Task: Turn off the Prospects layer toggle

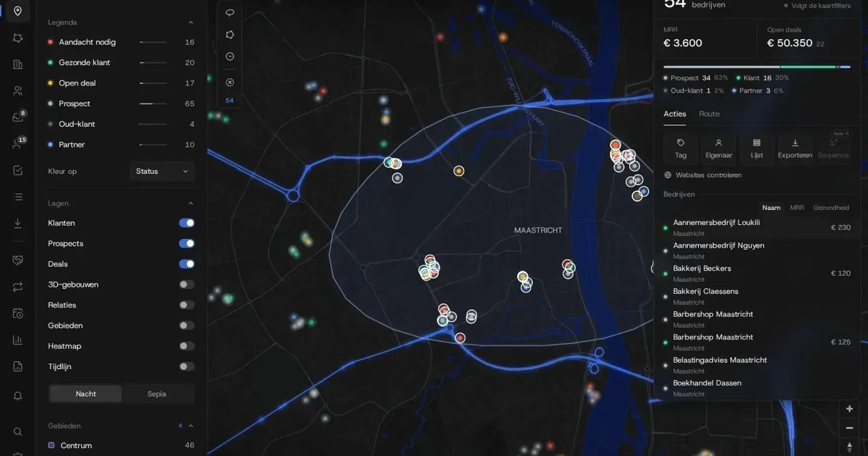Action: 187,244
